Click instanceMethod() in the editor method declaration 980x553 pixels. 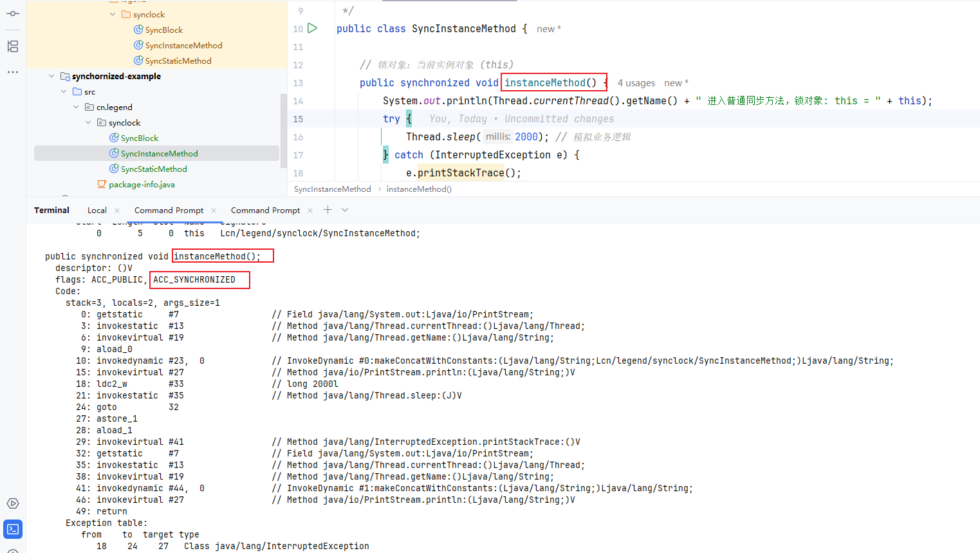tap(550, 82)
